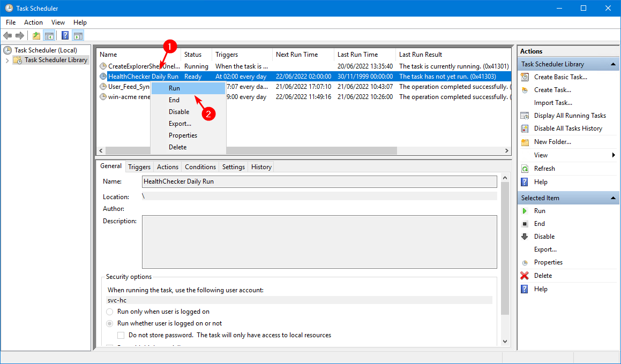
Task: Click the Name field containing HealthChecker Daily Run
Action: point(319,181)
